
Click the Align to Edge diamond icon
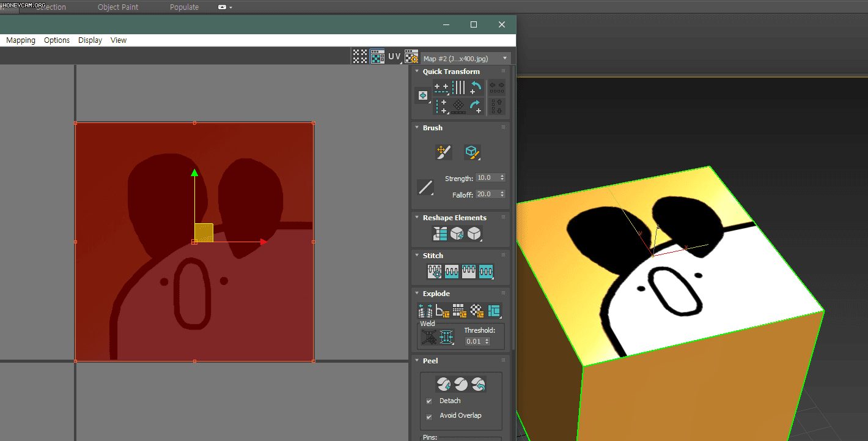(458, 106)
